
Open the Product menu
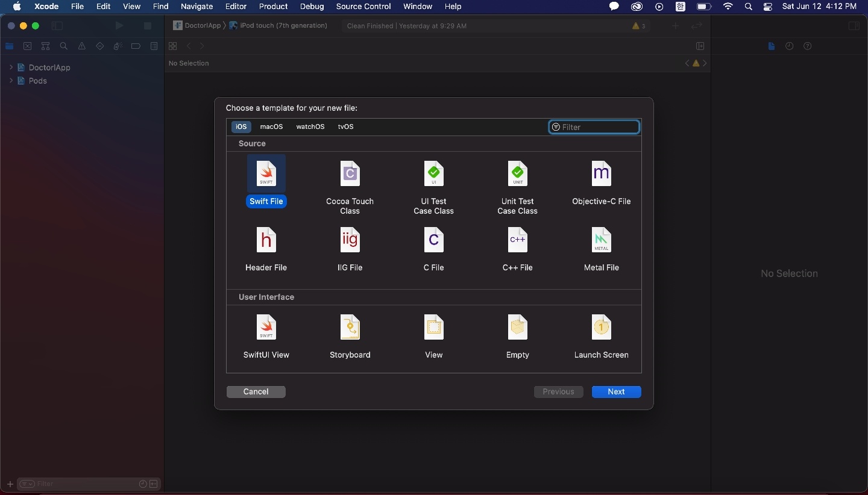tap(273, 7)
